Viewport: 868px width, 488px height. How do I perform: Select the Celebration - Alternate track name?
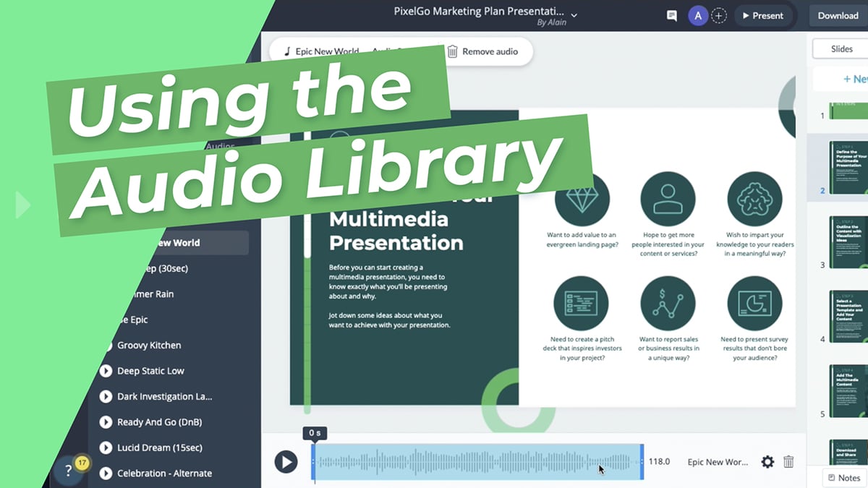click(165, 474)
